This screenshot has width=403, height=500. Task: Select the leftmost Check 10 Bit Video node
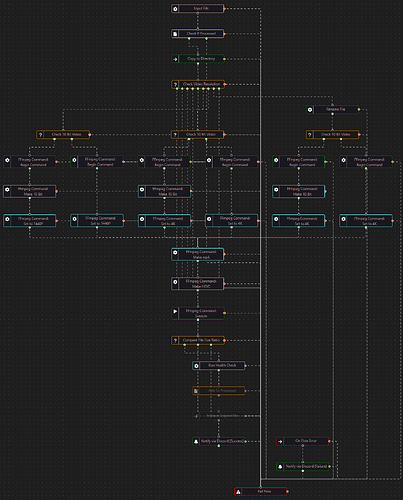(63, 135)
